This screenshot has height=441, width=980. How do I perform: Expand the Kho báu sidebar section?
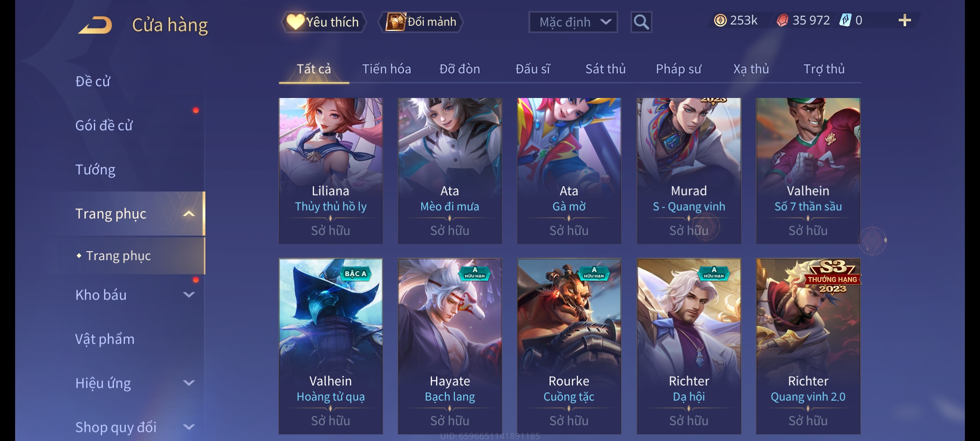(188, 295)
